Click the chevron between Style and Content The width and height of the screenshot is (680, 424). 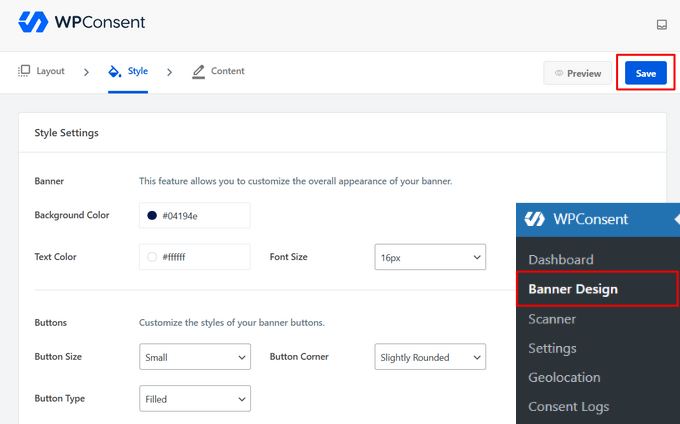170,72
